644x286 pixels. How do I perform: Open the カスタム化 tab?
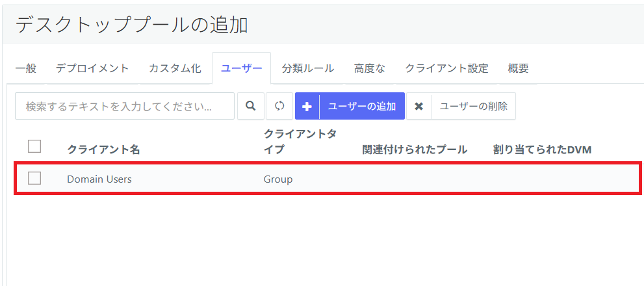(175, 68)
